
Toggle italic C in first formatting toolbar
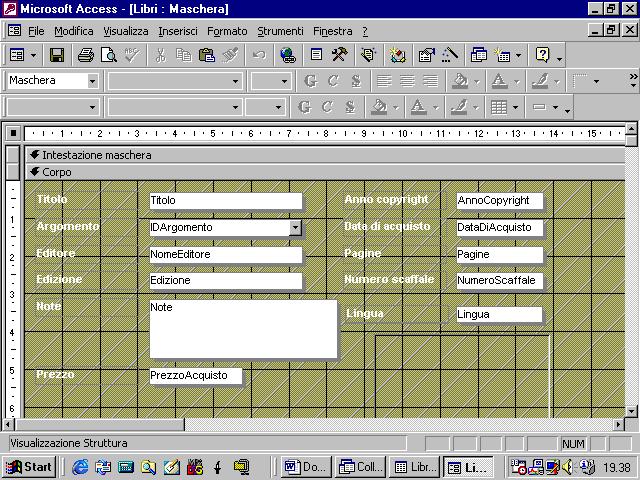[x=333, y=81]
